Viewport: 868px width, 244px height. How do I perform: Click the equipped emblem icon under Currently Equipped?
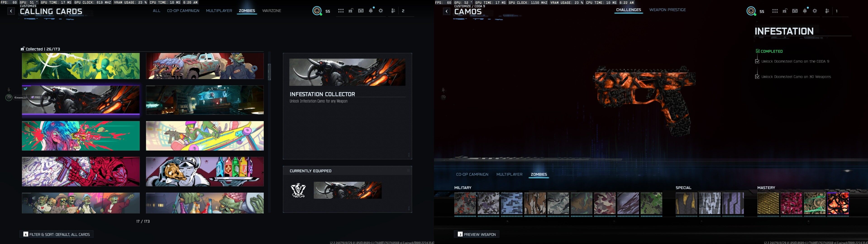(x=298, y=190)
